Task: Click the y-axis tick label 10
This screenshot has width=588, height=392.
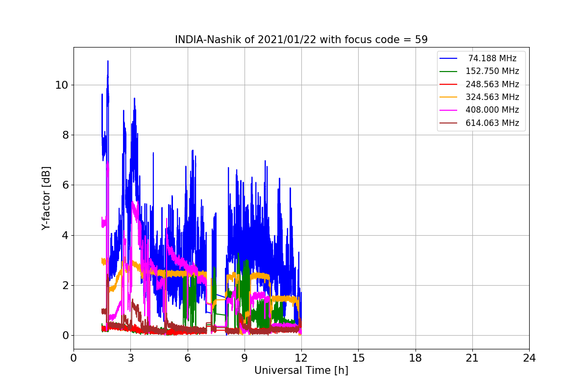Action: pos(62,85)
